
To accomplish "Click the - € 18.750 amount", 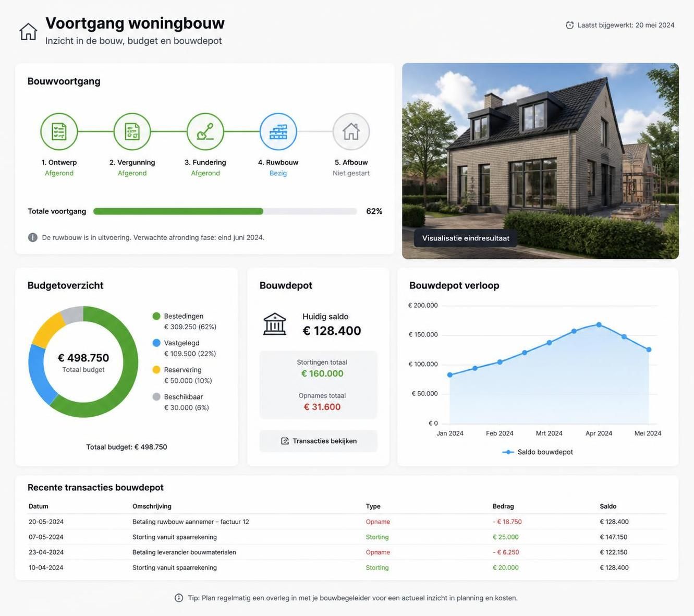I will click(507, 522).
